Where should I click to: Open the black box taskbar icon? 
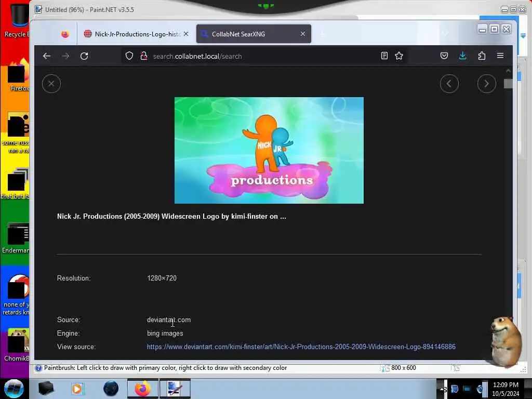click(x=46, y=389)
